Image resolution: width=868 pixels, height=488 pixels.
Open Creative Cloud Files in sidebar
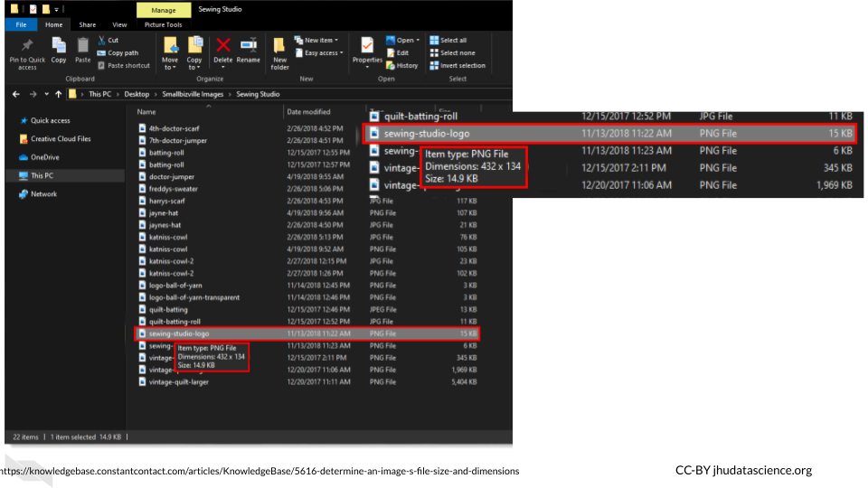55,139
